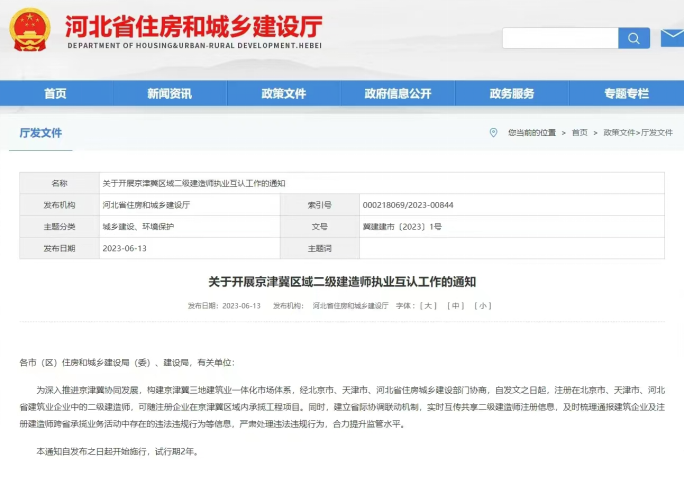Screen dimensions: 685x477
Task: Click the document number 冀建建市〔2023〕1号
Action: [402, 227]
